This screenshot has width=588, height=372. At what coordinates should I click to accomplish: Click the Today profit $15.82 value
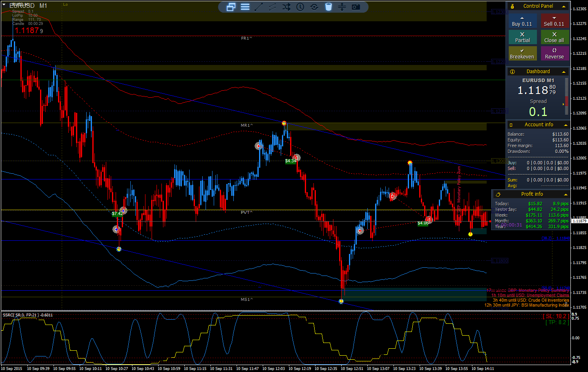(x=535, y=204)
